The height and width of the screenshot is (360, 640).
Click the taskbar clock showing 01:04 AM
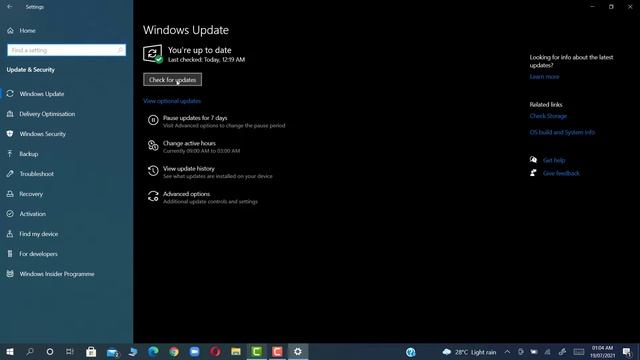(x=602, y=352)
